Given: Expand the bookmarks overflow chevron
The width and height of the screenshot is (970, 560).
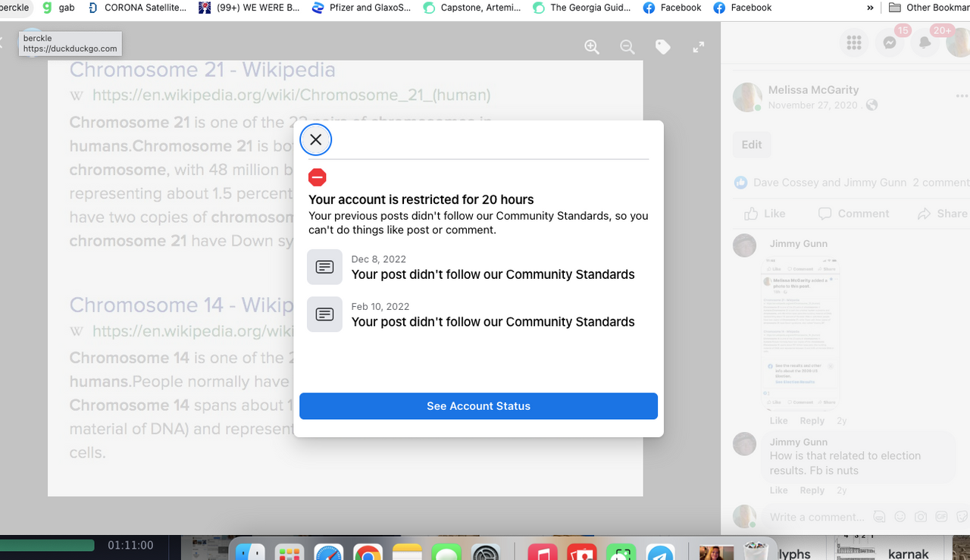Looking at the screenshot, I should 870,8.
